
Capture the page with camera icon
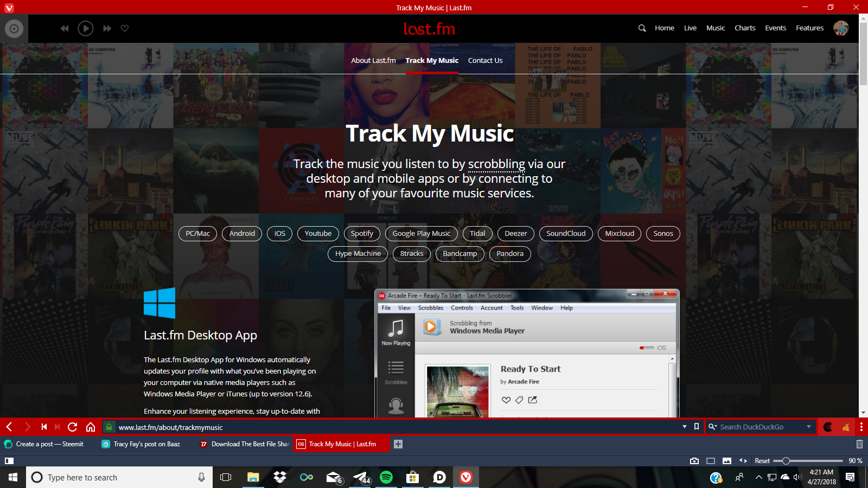(x=694, y=461)
